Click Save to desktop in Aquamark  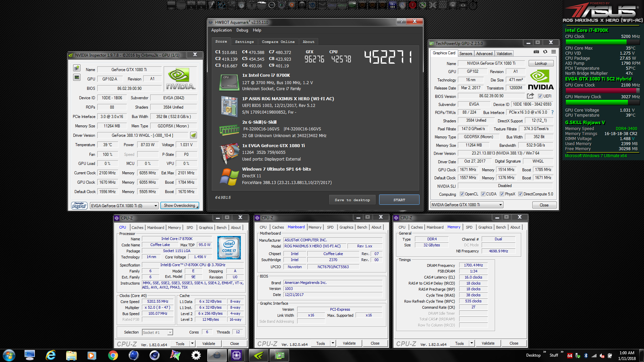352,200
